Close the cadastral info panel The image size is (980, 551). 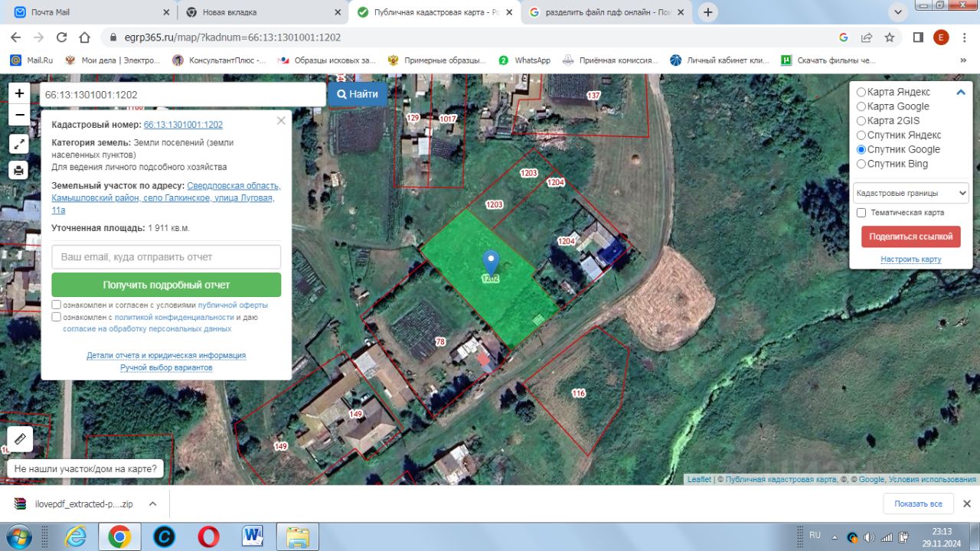coord(281,121)
